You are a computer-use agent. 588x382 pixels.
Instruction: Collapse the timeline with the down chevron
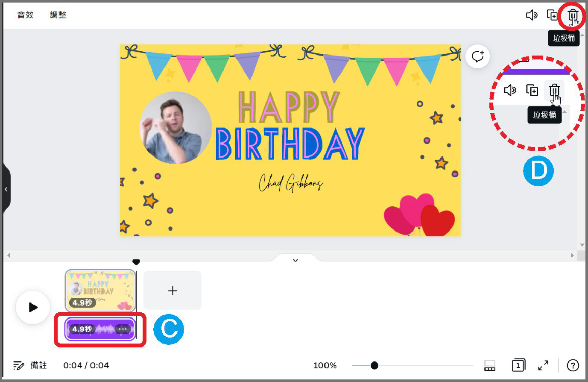(295, 260)
